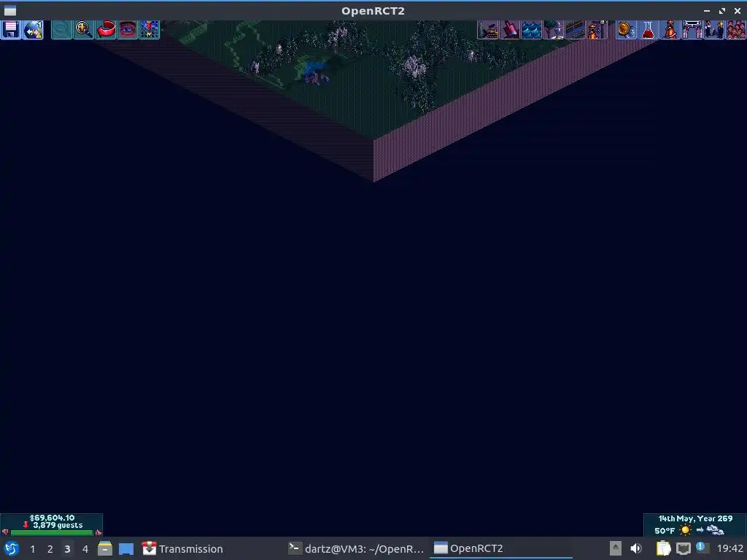Open the guests list window
This screenshot has height=560, width=747.
click(735, 29)
